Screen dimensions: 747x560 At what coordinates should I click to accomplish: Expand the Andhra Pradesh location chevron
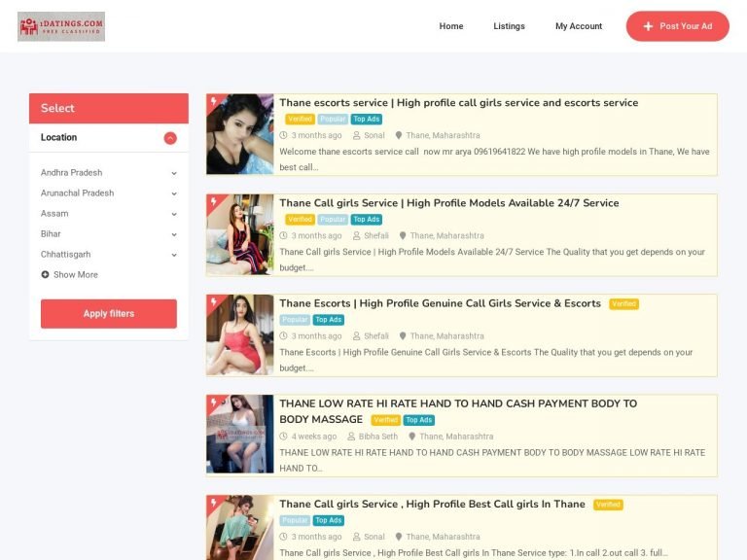(x=174, y=173)
